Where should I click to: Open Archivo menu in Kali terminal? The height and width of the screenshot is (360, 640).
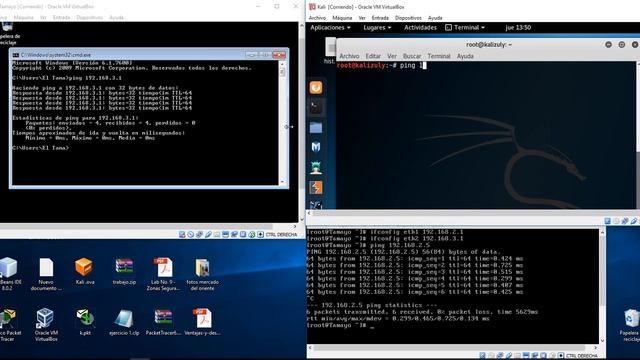click(x=349, y=56)
